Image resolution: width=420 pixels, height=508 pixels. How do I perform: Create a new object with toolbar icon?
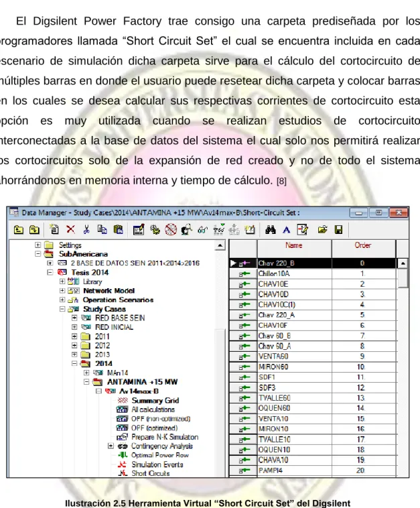pos(54,229)
